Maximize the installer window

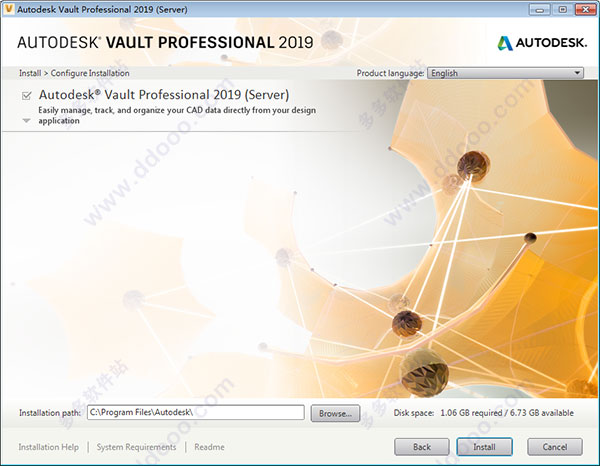point(562,10)
